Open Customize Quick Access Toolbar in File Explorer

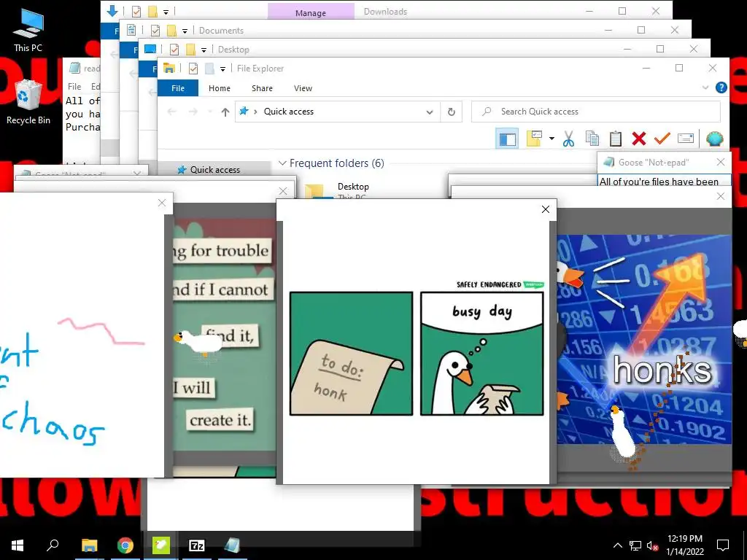(x=222, y=69)
